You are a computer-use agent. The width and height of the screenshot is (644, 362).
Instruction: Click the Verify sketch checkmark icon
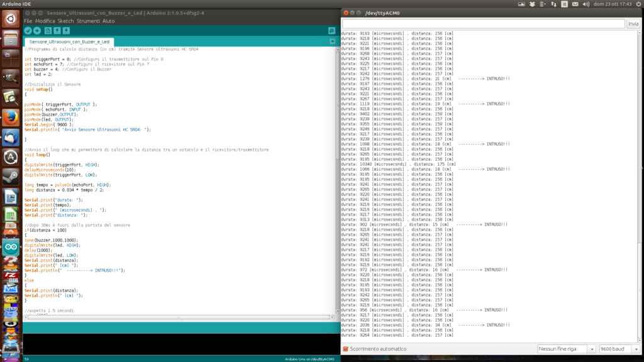[x=28, y=31]
